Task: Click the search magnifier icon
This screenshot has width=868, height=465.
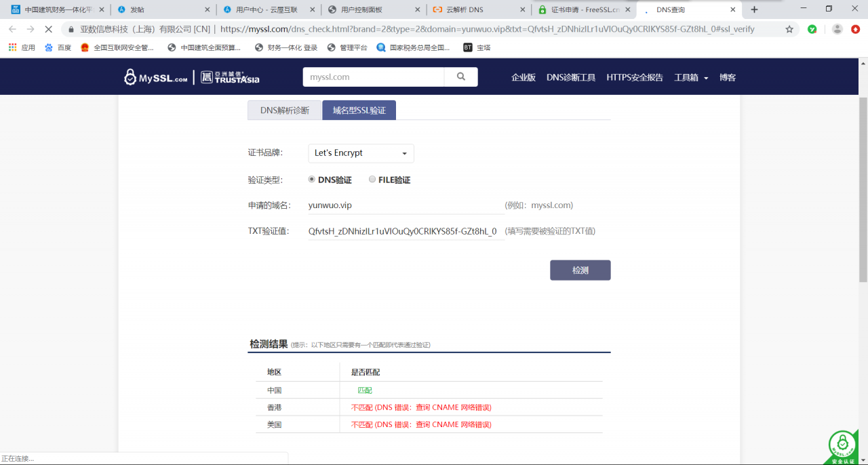Action: point(461,77)
